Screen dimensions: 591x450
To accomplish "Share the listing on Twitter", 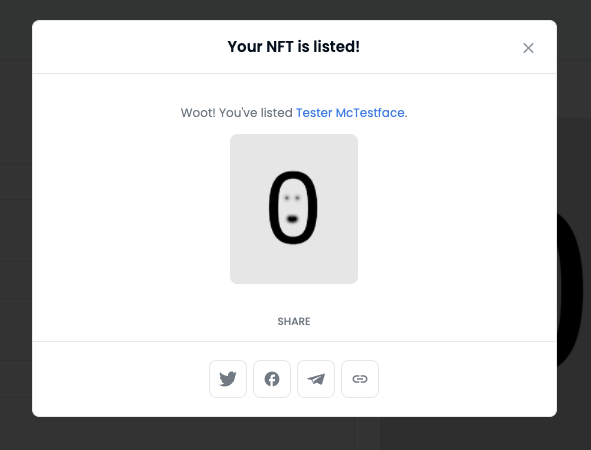I will click(228, 379).
